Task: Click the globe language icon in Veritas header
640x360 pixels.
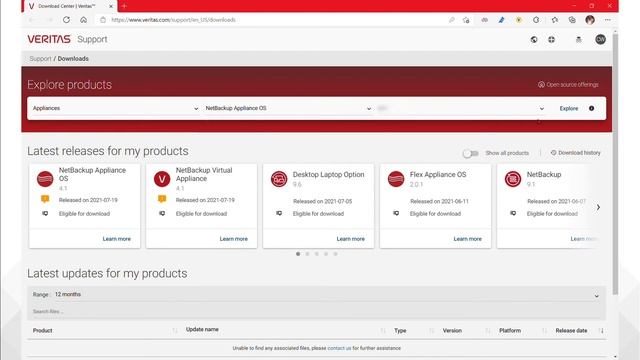Action: (534, 40)
